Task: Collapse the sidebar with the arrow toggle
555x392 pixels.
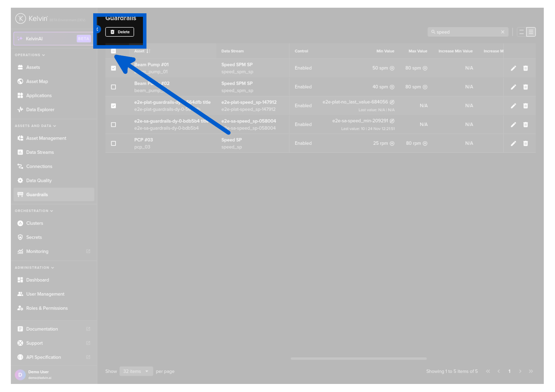Action: click(98, 29)
